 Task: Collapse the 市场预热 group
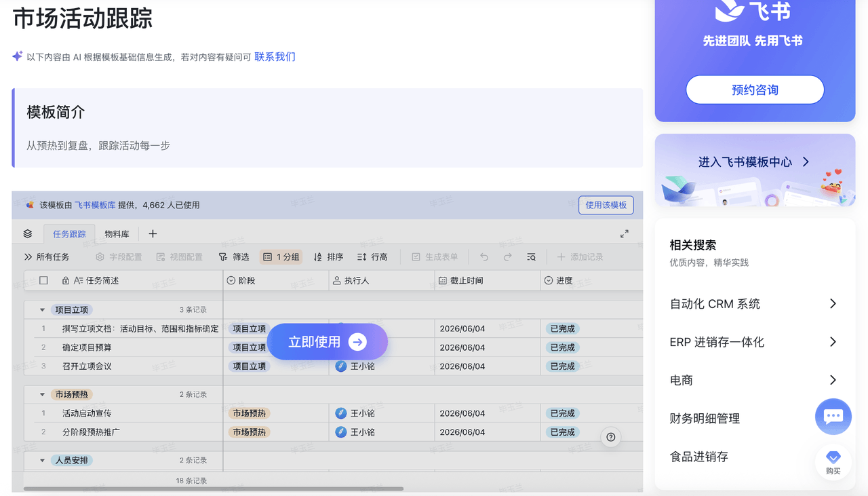click(x=42, y=394)
